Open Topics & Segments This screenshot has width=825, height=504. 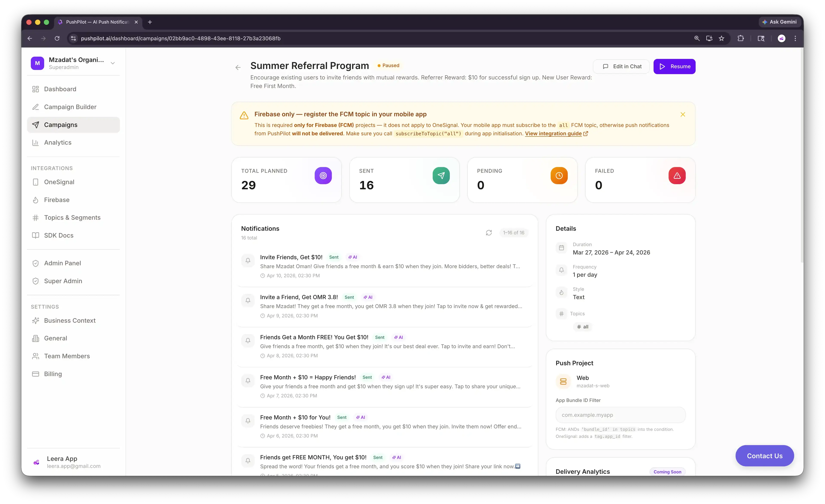[x=73, y=217]
